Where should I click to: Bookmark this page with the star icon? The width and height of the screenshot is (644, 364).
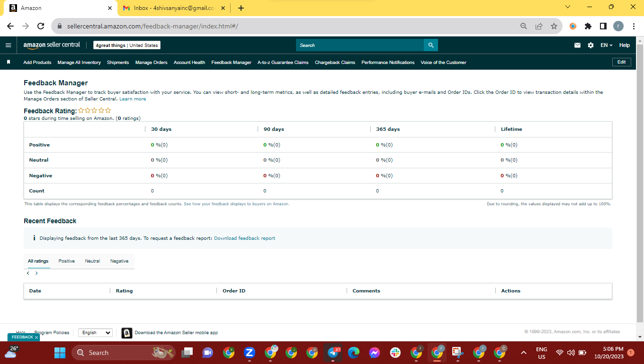(x=554, y=26)
